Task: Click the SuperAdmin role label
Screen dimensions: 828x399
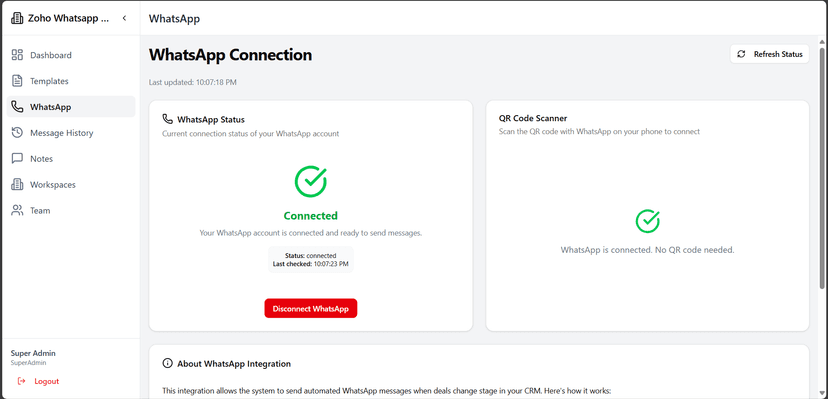Action: [29, 363]
